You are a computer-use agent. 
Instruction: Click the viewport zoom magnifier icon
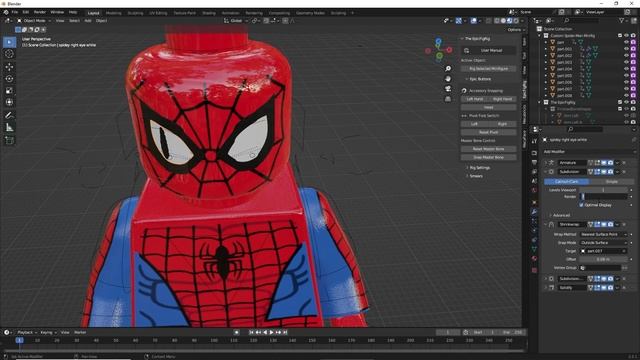pos(448,69)
